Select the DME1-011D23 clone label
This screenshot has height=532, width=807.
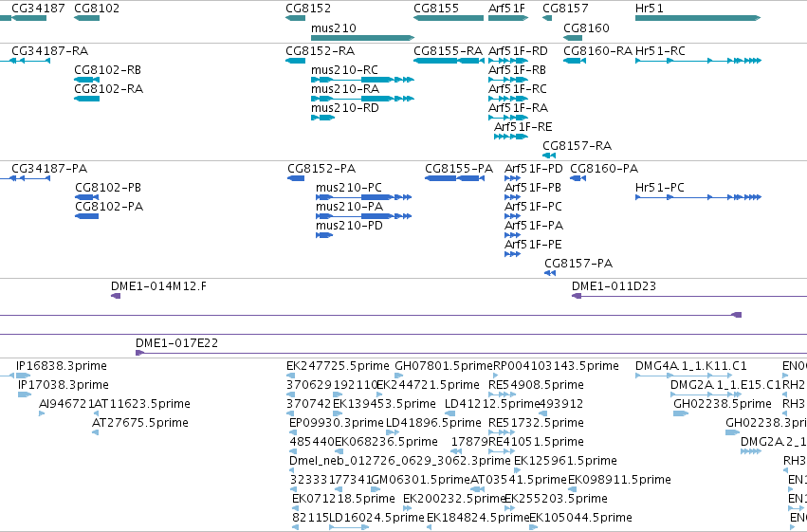(614, 286)
